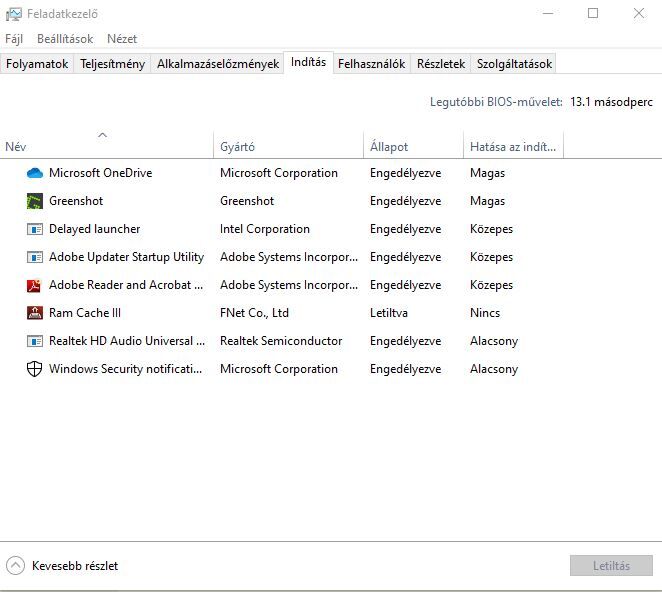Click the Windows Security shield icon
The image size is (662, 592).
click(x=34, y=369)
